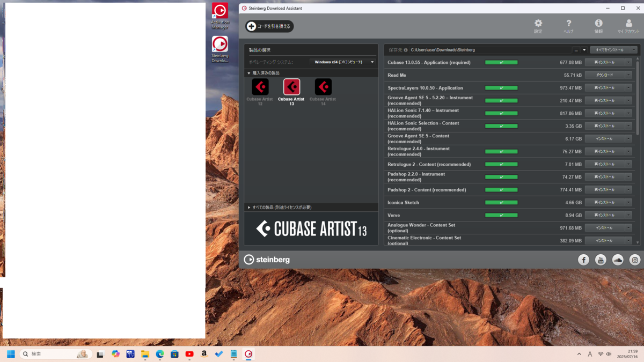The height and width of the screenshot is (362, 644).
Task: Click the plus icon for redeeming a code
Action: tap(251, 26)
